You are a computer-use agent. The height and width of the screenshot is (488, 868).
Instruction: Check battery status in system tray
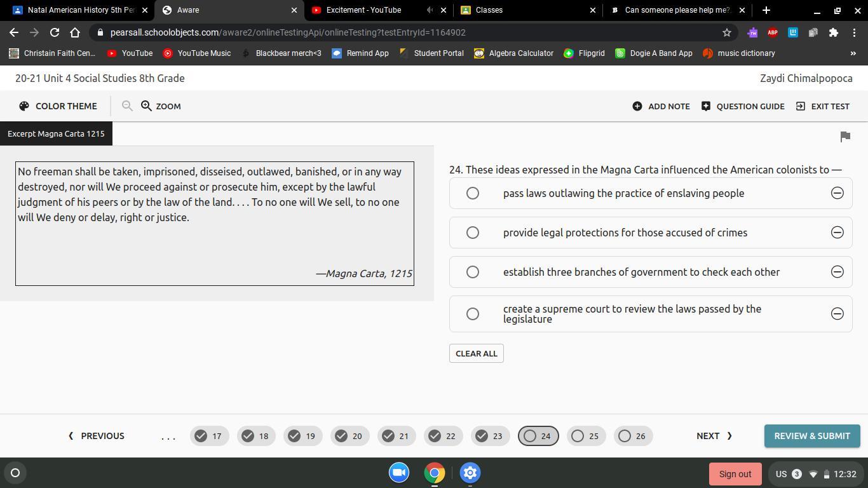tap(827, 473)
